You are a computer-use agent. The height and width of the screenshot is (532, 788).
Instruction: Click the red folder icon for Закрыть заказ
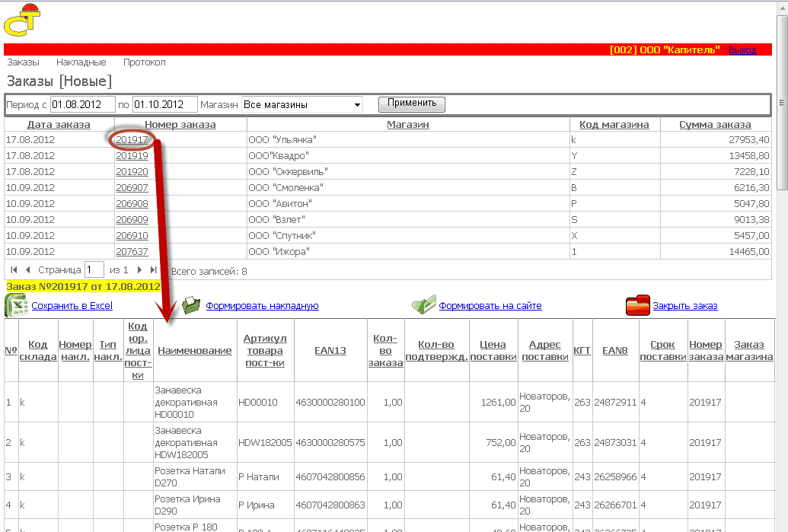638,305
